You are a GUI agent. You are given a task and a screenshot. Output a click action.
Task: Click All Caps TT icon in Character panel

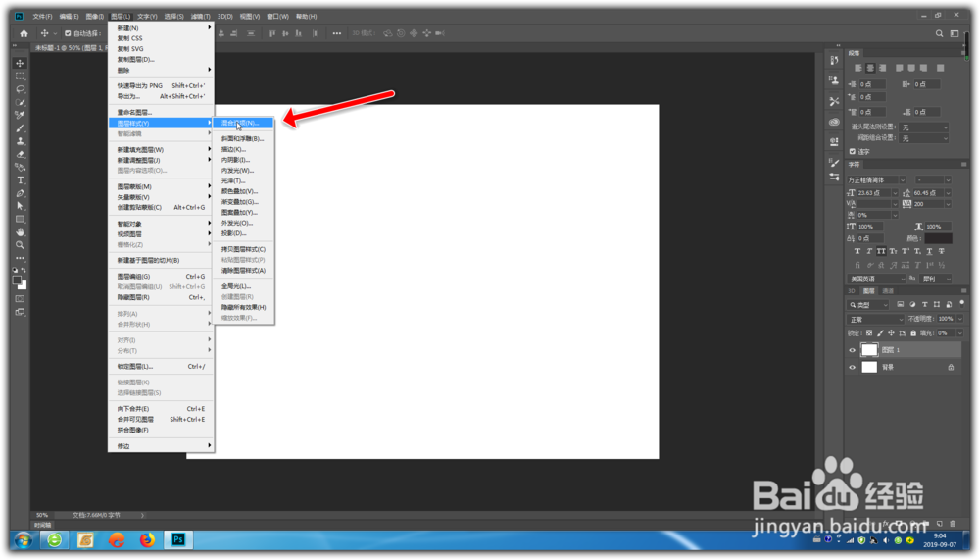point(881,251)
